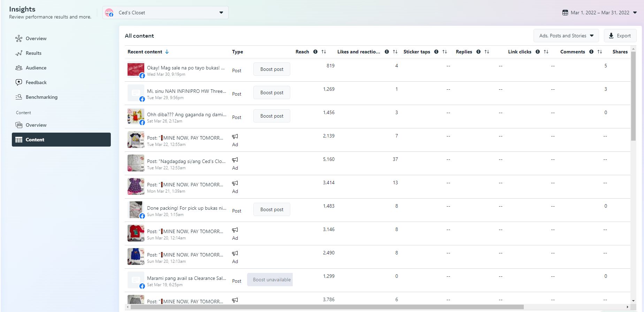
Task: Toggle Recent content sort direction arrow
Action: pyautogui.click(x=167, y=52)
